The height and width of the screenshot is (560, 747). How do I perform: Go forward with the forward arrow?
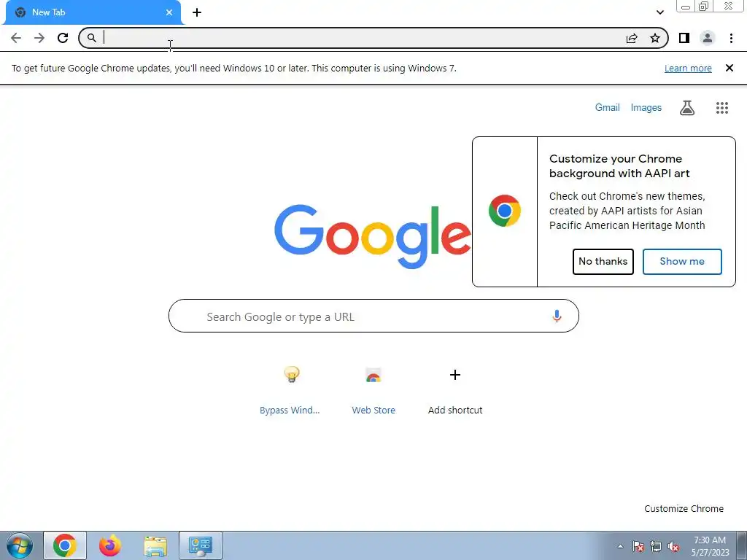(39, 38)
